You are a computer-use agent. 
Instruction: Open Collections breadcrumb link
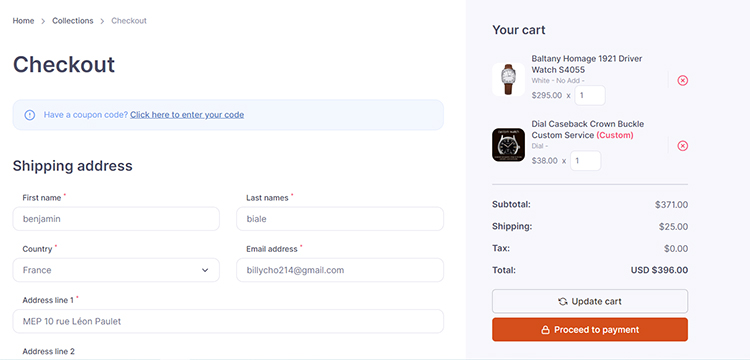pos(73,21)
